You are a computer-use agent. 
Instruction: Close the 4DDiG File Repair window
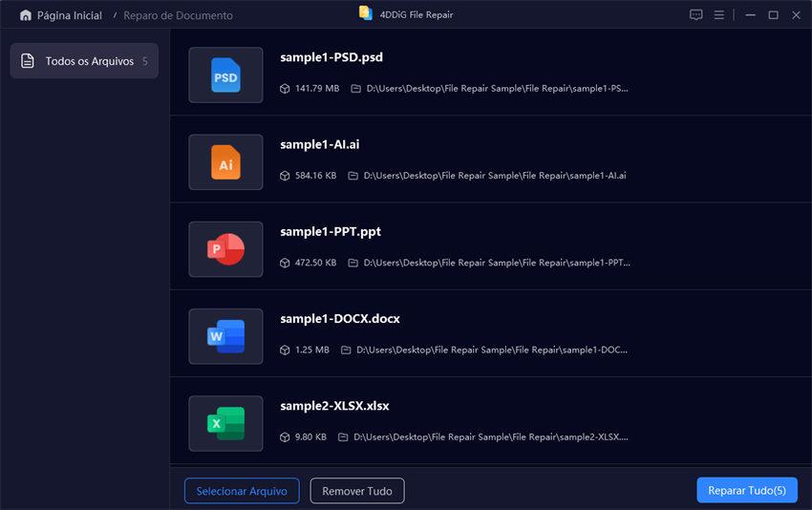[x=796, y=15]
